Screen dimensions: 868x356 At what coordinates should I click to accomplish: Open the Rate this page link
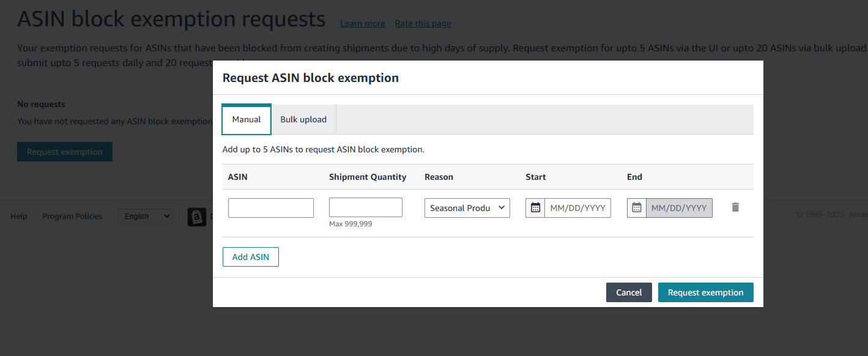pyautogui.click(x=423, y=23)
